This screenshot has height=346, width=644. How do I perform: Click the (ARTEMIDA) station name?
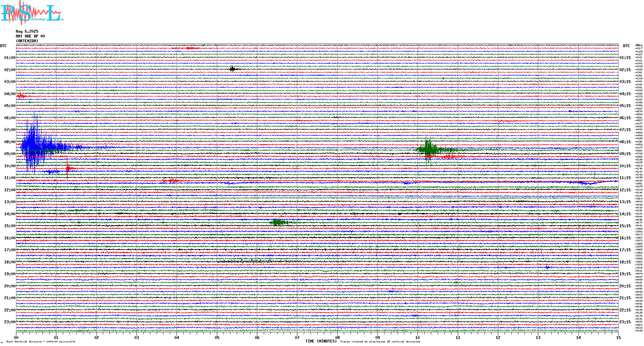27,41
